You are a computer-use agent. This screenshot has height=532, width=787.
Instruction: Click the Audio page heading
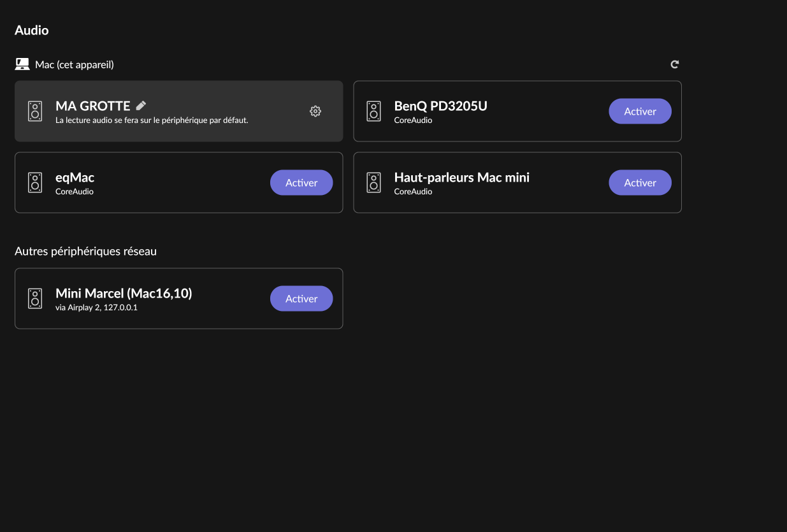point(32,30)
